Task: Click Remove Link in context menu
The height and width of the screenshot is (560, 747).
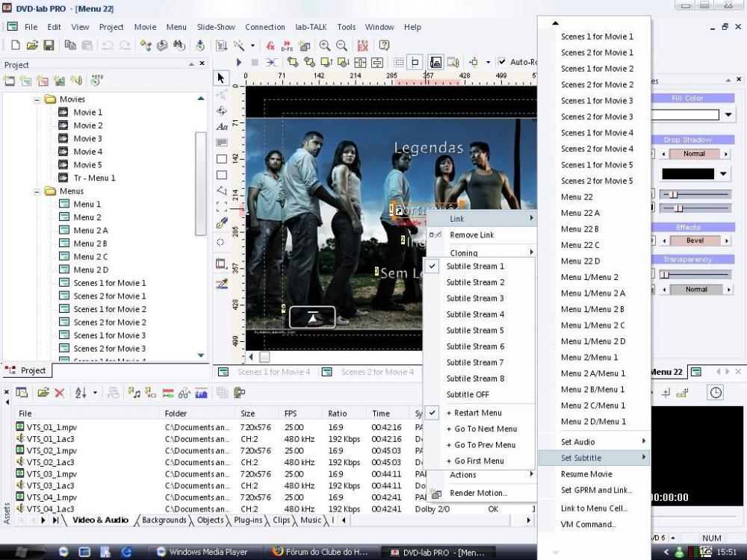Action: point(471,234)
